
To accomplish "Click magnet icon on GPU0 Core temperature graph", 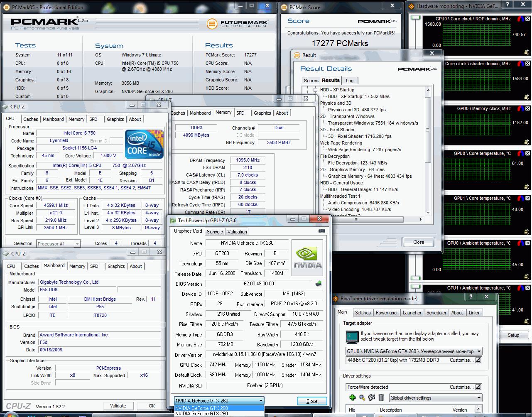I will point(520,154).
